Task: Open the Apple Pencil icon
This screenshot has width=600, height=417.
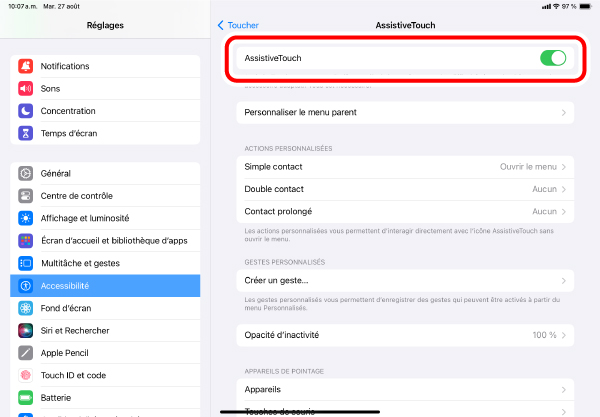Action: (x=26, y=353)
